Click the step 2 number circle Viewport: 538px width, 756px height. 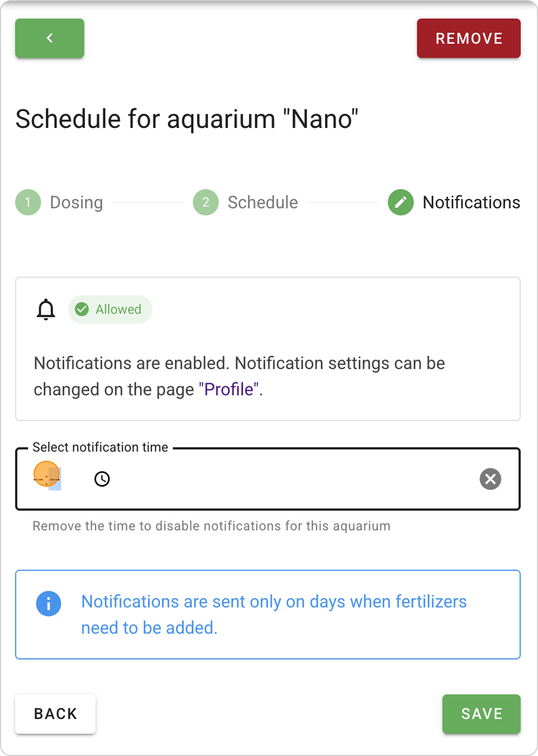[x=206, y=202]
